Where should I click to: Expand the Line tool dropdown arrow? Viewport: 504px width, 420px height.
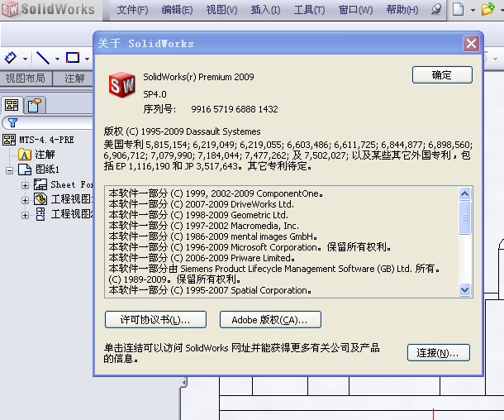57,59
